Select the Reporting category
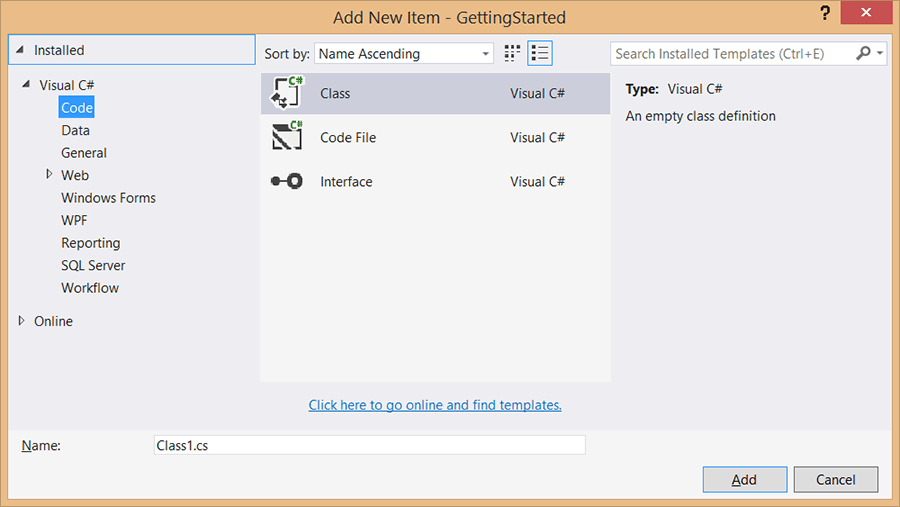The width and height of the screenshot is (900, 507). pos(91,243)
